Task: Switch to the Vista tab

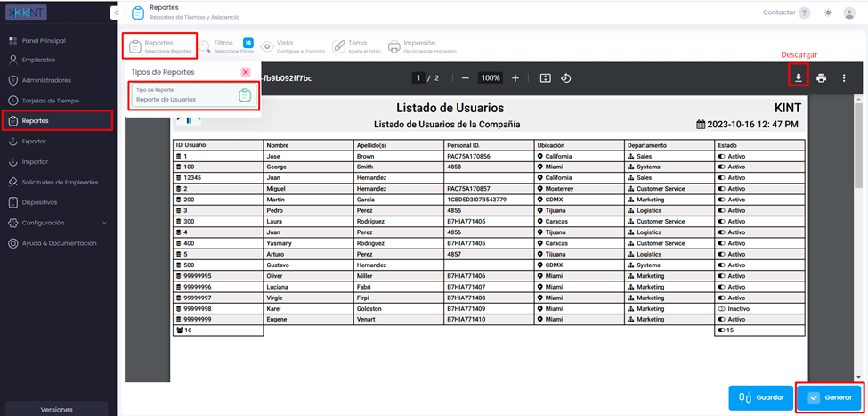Action: point(294,46)
